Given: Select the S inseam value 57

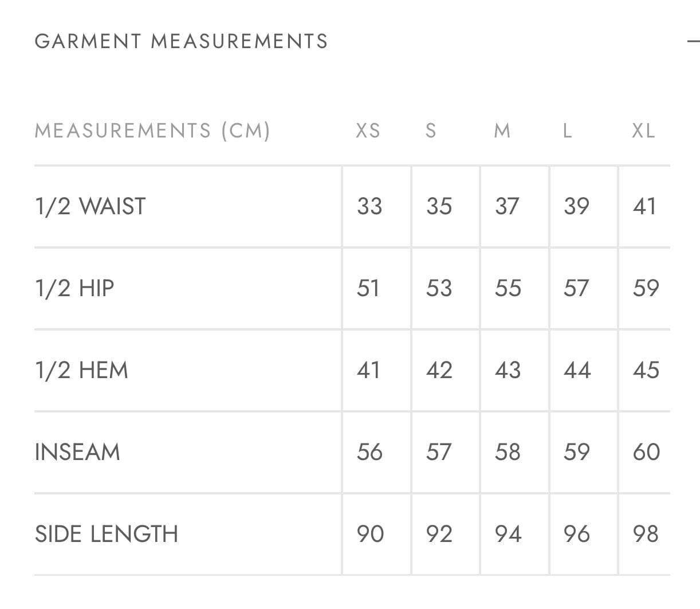Looking at the screenshot, I should click(439, 452).
